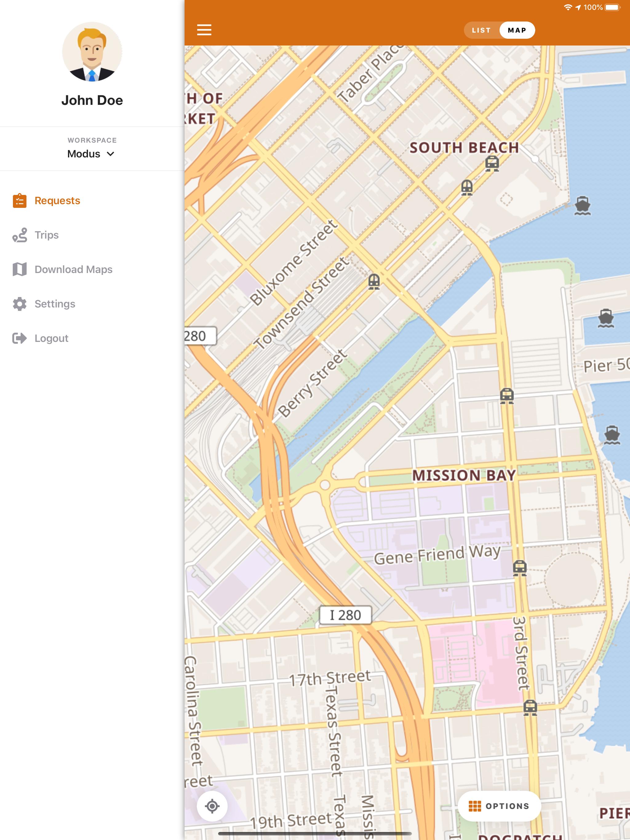Tap the ferry icon east of Mission Bay
The height and width of the screenshot is (840, 630).
click(612, 435)
